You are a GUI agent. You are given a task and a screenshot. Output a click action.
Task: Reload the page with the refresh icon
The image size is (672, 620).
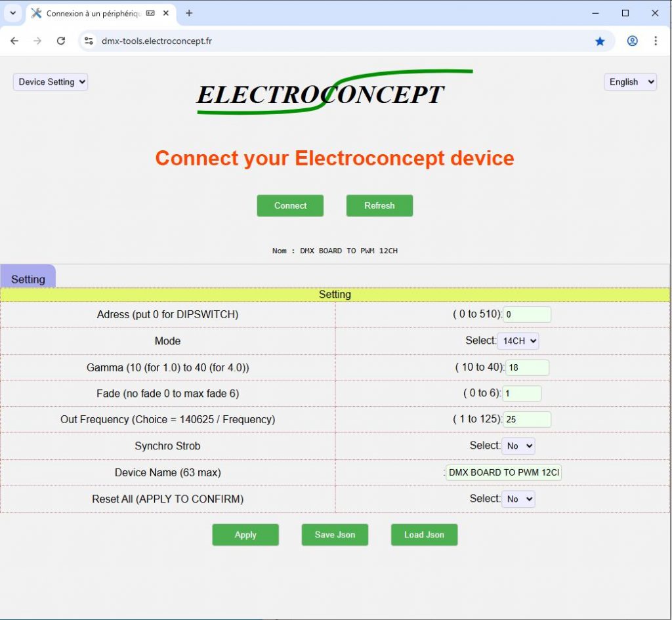pyautogui.click(x=61, y=41)
